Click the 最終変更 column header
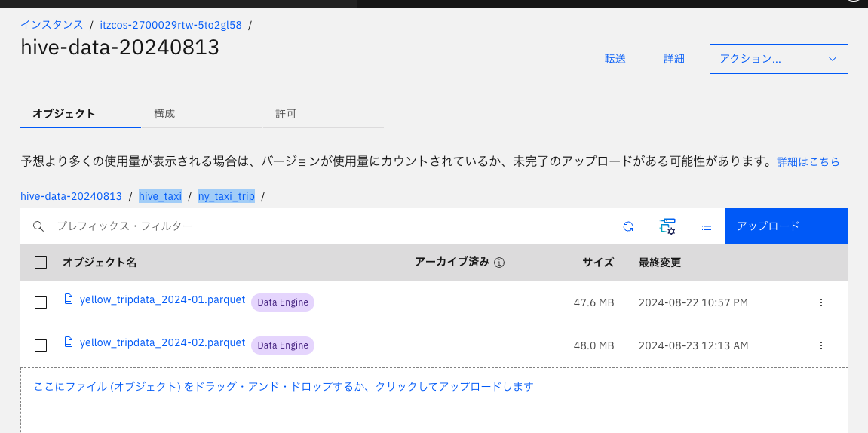This screenshot has height=433, width=868. 660,263
